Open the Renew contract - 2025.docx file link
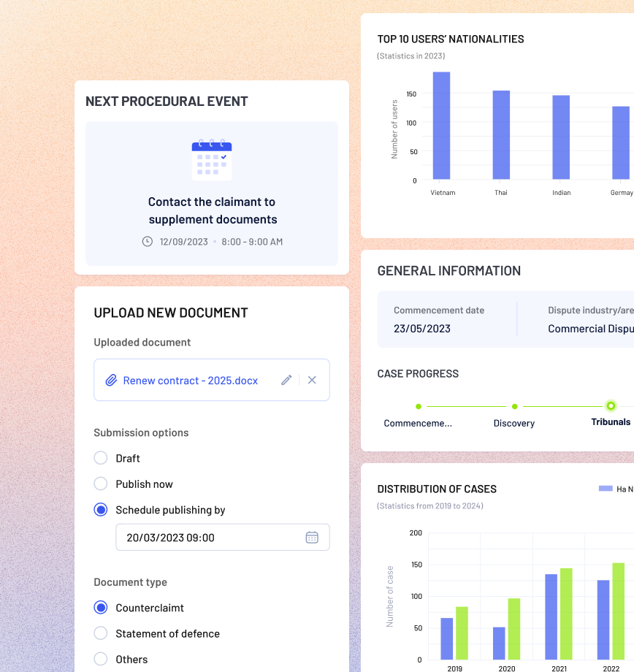Image resolution: width=634 pixels, height=672 pixels. click(191, 381)
